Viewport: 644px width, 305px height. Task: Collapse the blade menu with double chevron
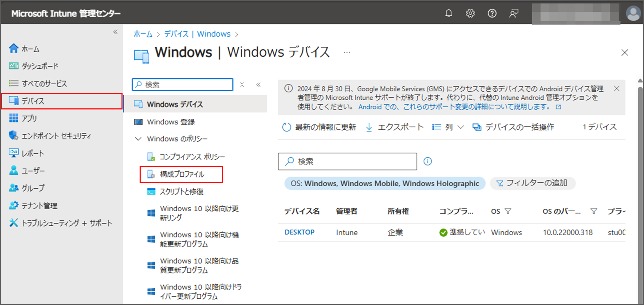click(258, 85)
